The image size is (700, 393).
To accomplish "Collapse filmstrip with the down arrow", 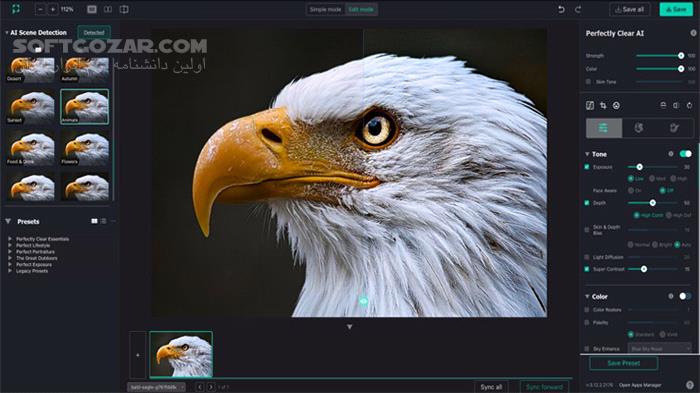I will pos(350,327).
